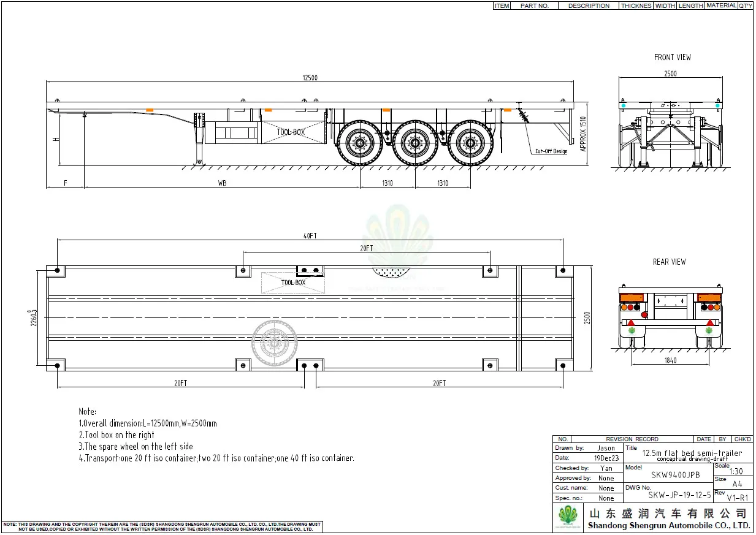Click the right green mud flap logo in rear view
The height and width of the screenshot is (535, 756).
(709, 330)
